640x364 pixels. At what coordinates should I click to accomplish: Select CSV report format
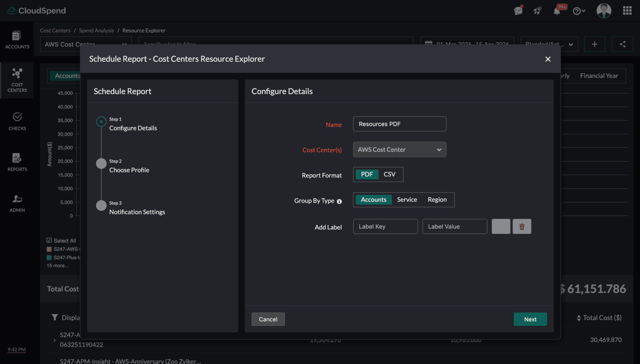click(389, 174)
